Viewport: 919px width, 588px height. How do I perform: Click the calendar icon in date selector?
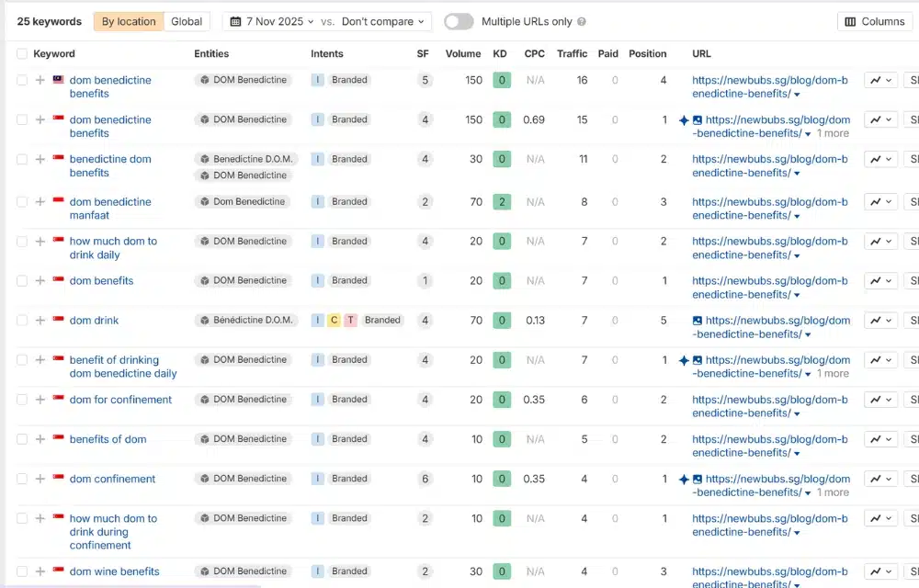(235, 22)
